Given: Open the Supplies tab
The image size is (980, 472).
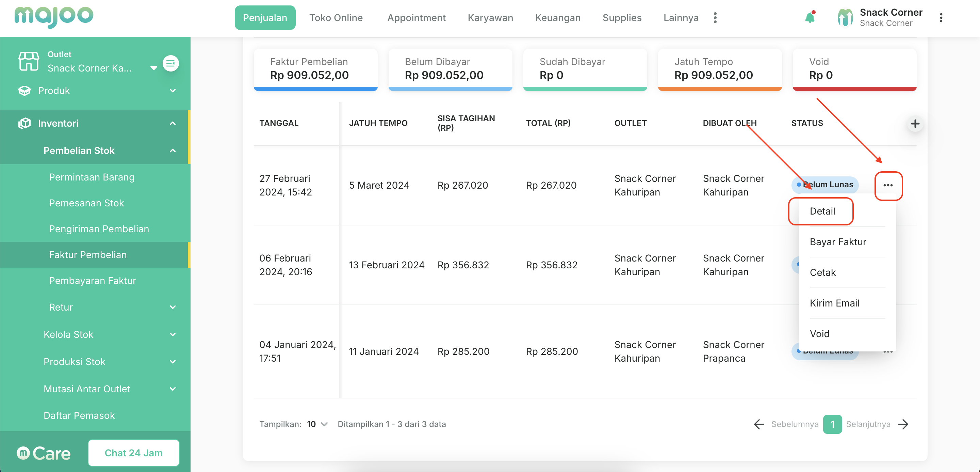Looking at the screenshot, I should click(622, 17).
